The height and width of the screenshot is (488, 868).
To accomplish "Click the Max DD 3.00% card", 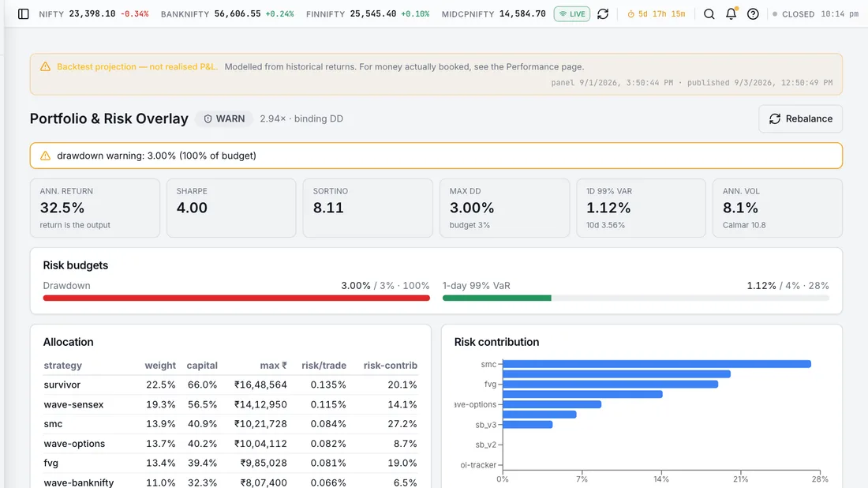I will [504, 208].
